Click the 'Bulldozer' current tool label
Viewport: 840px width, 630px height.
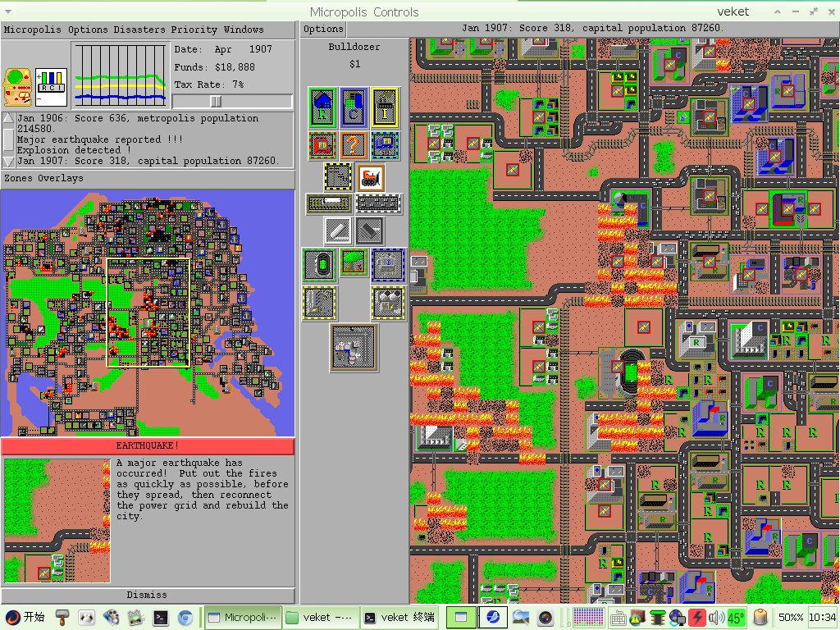click(x=354, y=47)
